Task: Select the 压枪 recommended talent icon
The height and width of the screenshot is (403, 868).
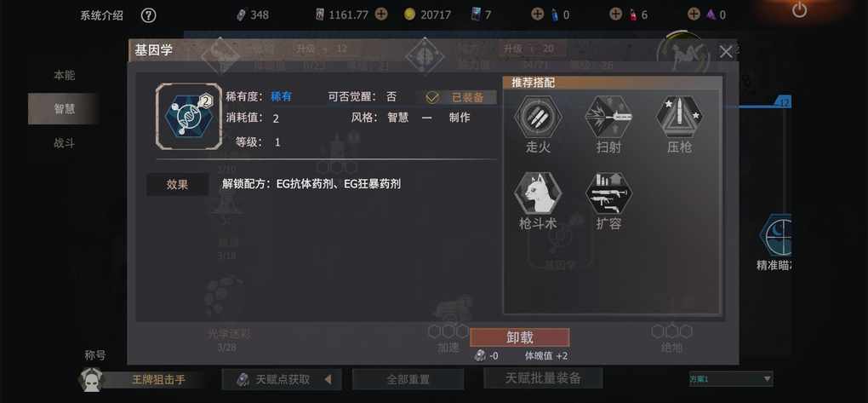Action: coord(679,117)
